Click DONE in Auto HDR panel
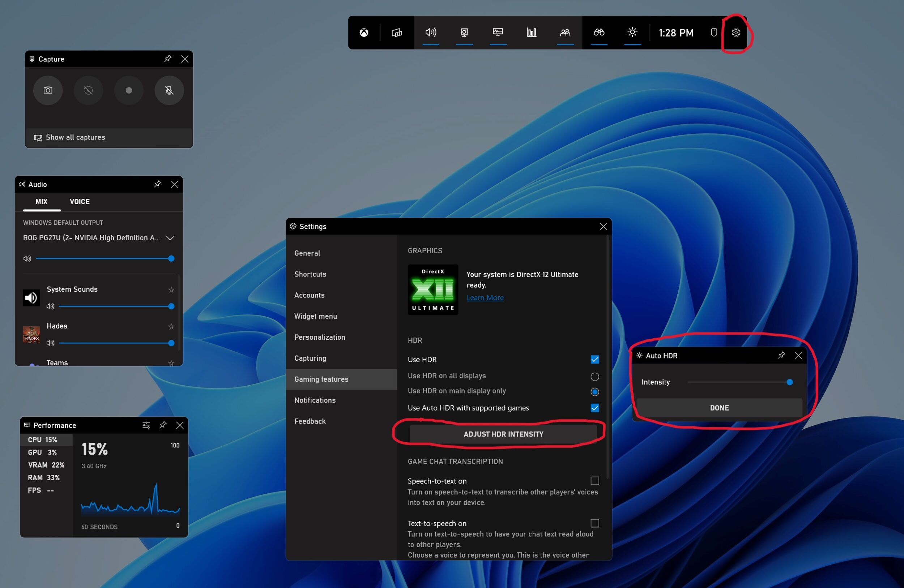This screenshot has width=904, height=588. tap(720, 407)
